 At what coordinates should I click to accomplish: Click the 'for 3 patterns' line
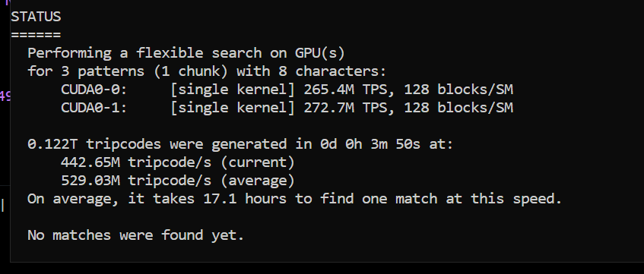(x=207, y=71)
